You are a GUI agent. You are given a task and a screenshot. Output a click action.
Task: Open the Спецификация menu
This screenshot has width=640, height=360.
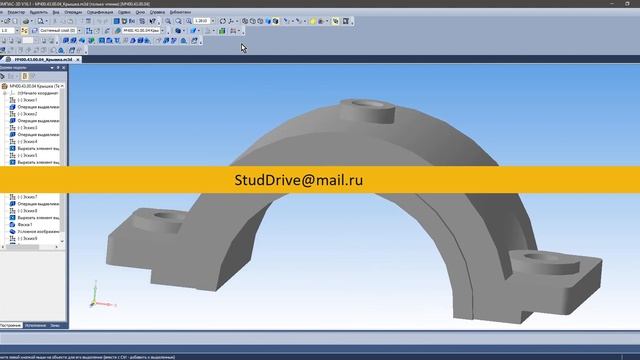[100, 12]
